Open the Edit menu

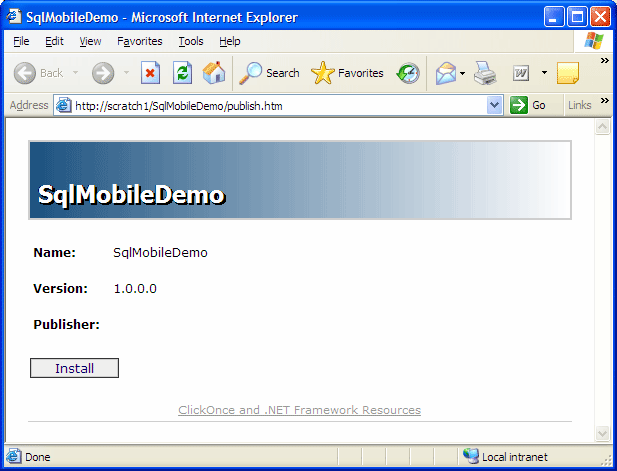pos(54,41)
